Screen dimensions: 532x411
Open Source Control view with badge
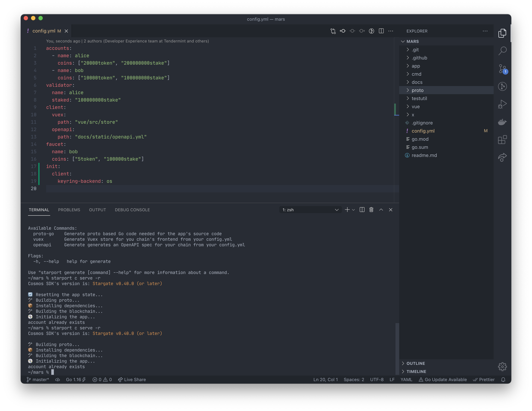(x=502, y=69)
